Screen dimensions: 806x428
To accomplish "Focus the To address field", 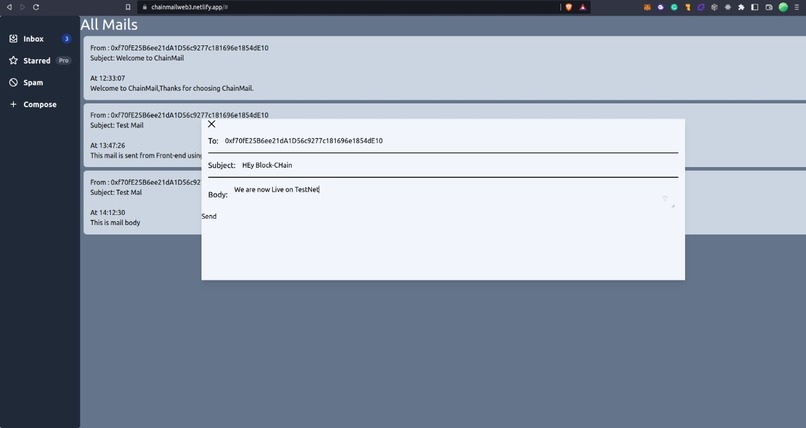I will pos(450,141).
